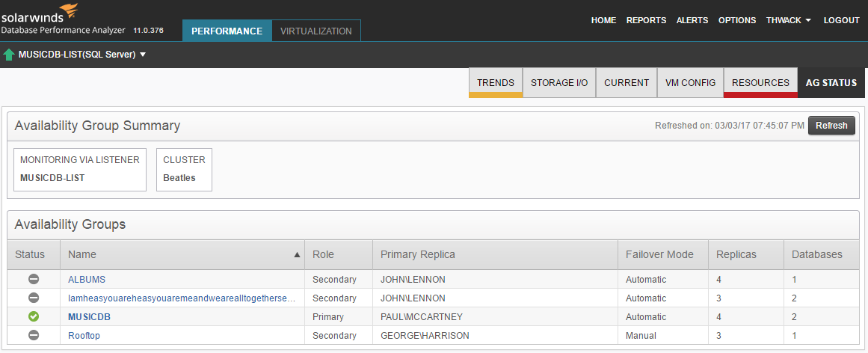Open the CURRENT tab

(626, 82)
